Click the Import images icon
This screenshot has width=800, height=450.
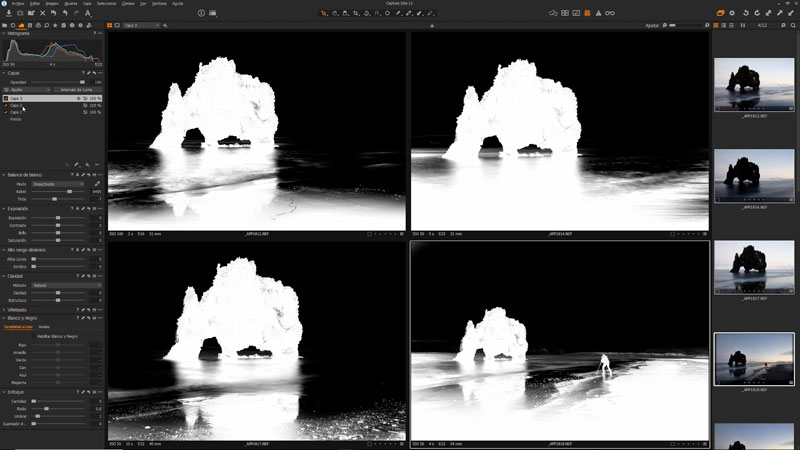(x=8, y=13)
